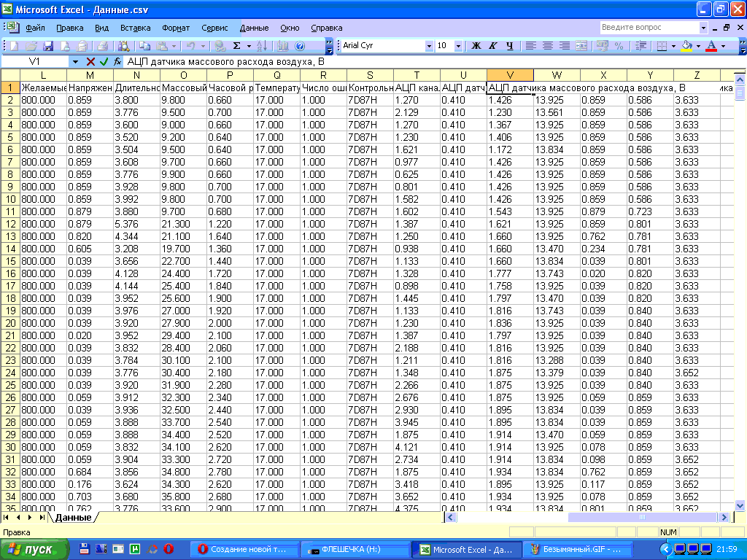
Task: Expand the Fill Color dropdown arrow
Action: coord(698,46)
